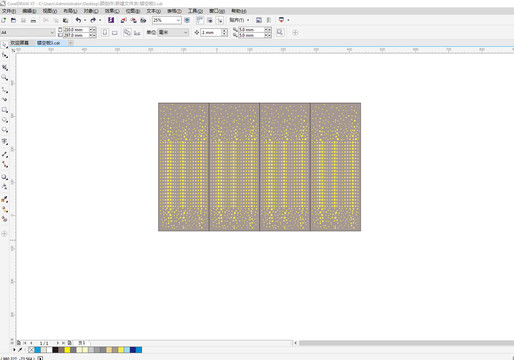This screenshot has width=514, height=360.
Task: Select the Rectangle tool in the toolbox
Action: tap(5, 110)
